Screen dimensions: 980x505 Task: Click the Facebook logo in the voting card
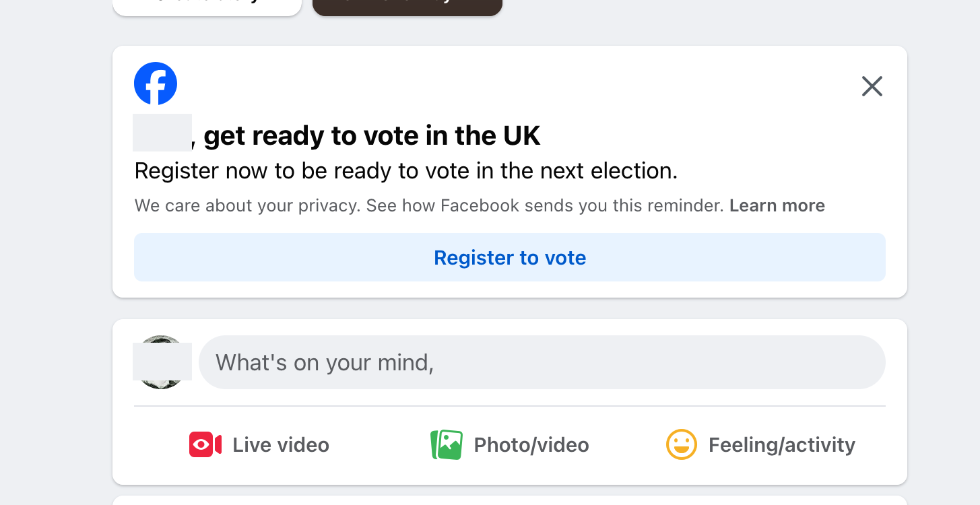tap(156, 83)
